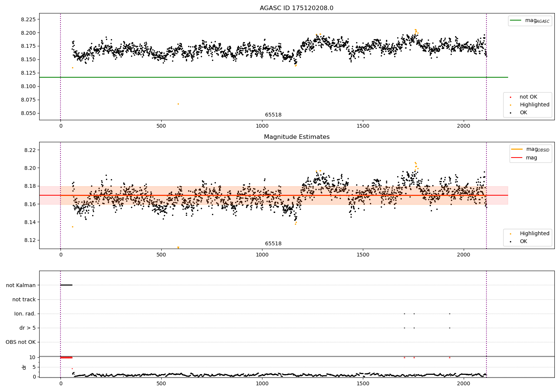Click the 'Ion. rad.' marker near 1930
This screenshot has height=392, width=560.
[449, 314]
